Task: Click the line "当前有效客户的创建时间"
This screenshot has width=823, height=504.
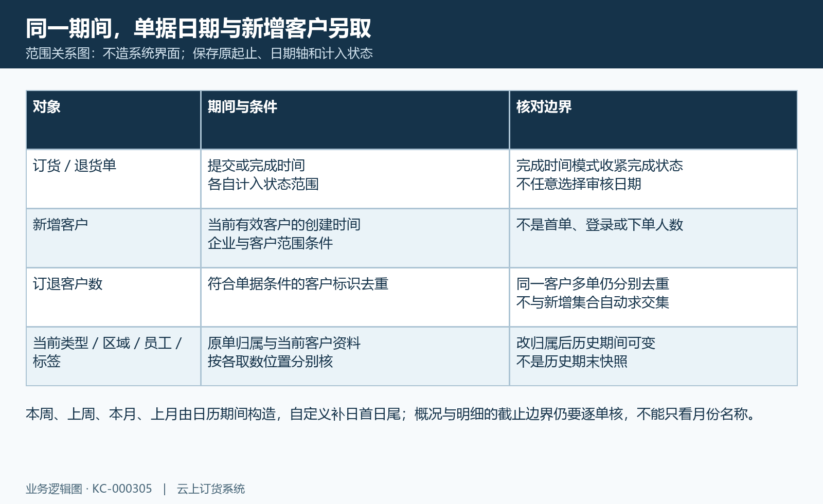Action: tap(284, 225)
